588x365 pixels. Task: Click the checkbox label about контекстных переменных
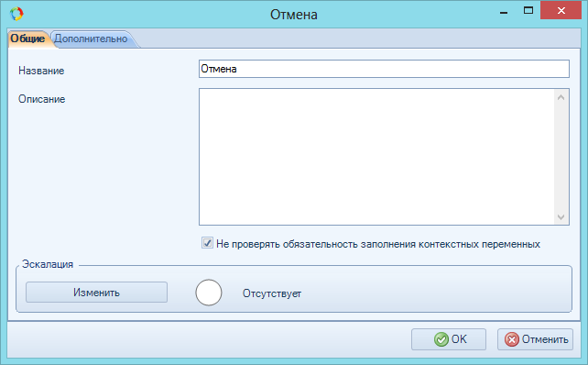click(378, 244)
